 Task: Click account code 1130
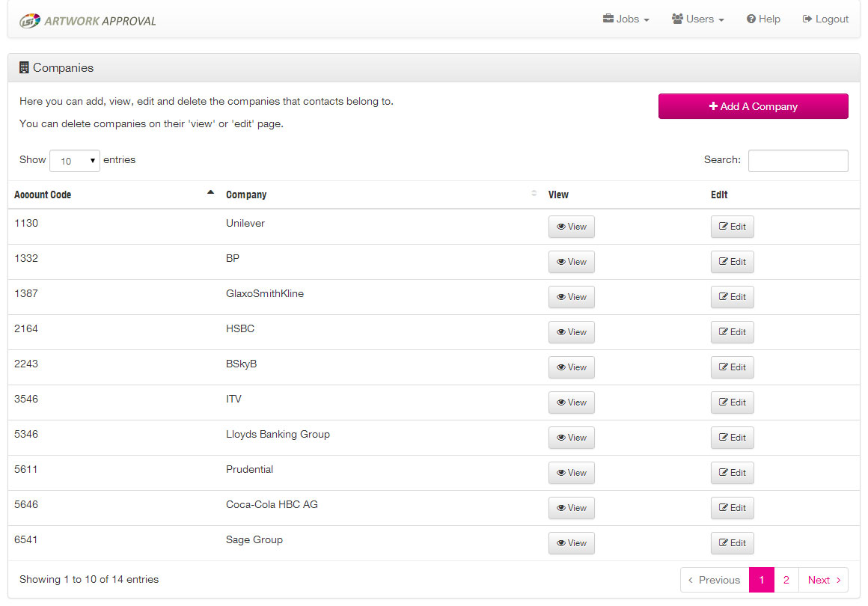pyautogui.click(x=26, y=224)
